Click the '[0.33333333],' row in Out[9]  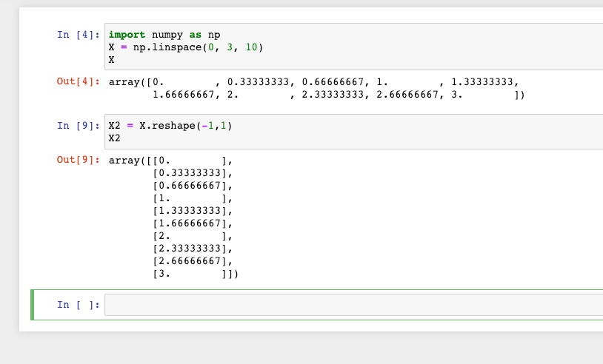point(193,173)
